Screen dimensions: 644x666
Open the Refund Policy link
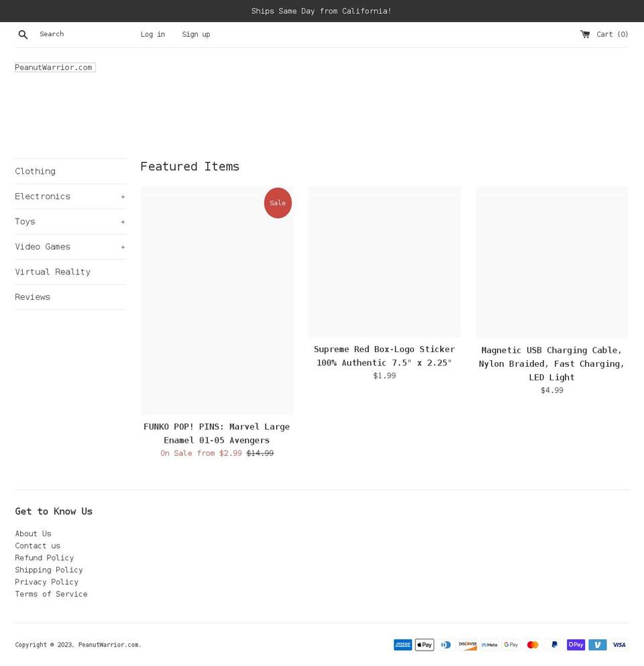coord(44,558)
